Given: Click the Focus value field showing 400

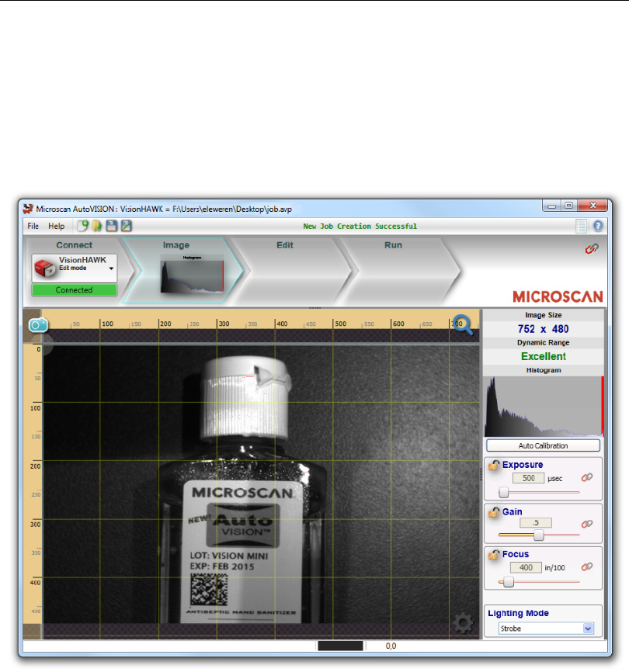Looking at the screenshot, I should coord(526,568).
